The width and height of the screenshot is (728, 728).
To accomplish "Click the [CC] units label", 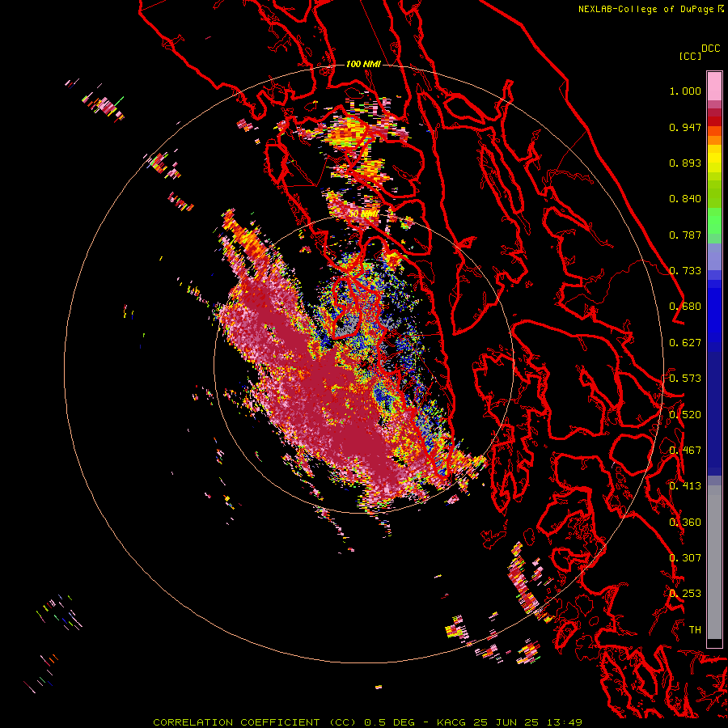I will click(x=690, y=56).
